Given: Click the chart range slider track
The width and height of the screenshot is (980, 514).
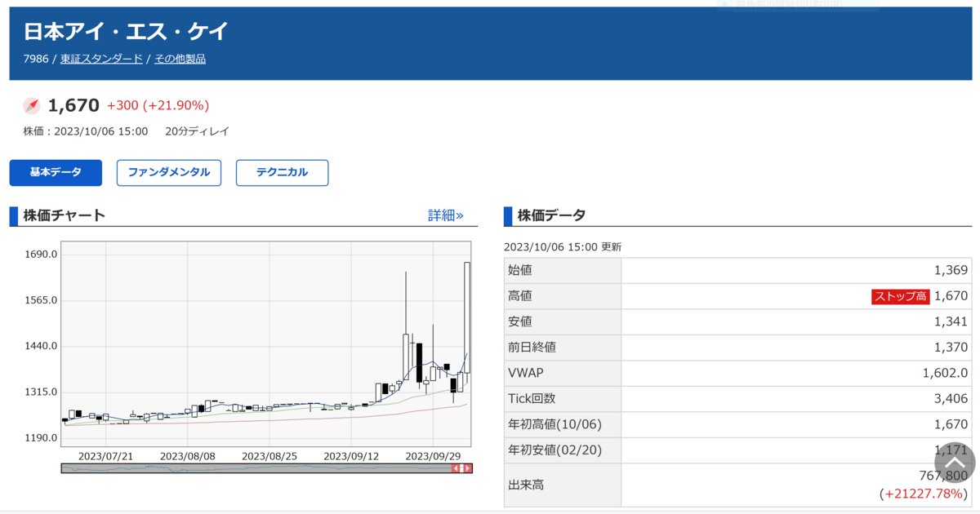Looking at the screenshot, I should [266, 468].
